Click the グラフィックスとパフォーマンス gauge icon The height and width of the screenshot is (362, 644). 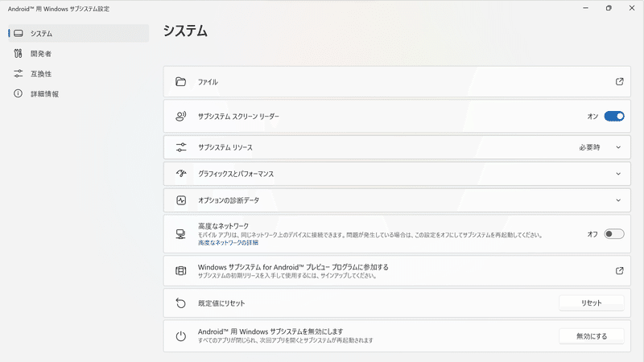point(181,174)
